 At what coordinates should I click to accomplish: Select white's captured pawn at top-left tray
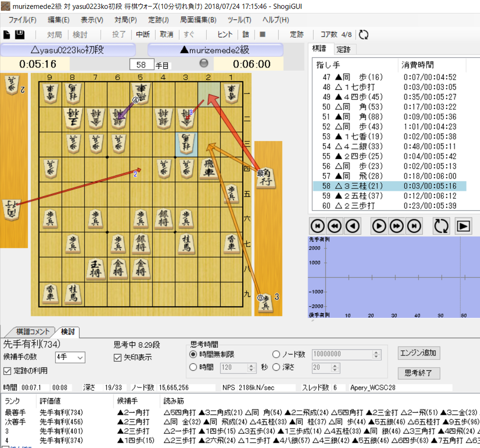click(12, 84)
